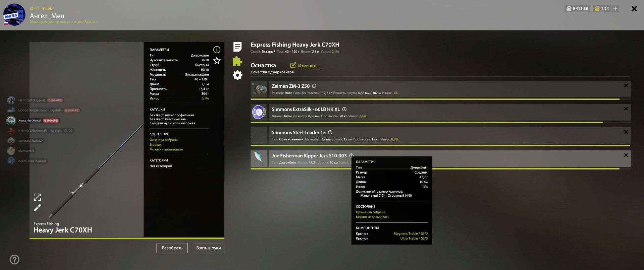
Task: Switch to the puzzle-piece rig setup tab
Action: [x=237, y=61]
